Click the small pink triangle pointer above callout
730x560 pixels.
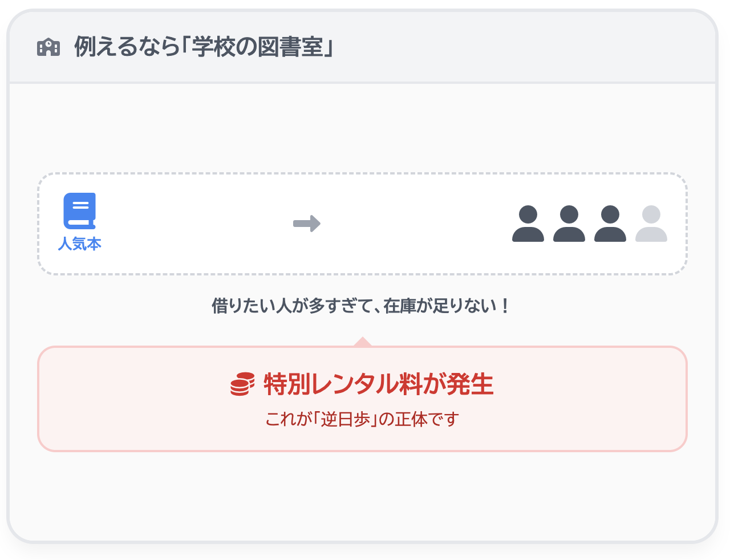[363, 342]
